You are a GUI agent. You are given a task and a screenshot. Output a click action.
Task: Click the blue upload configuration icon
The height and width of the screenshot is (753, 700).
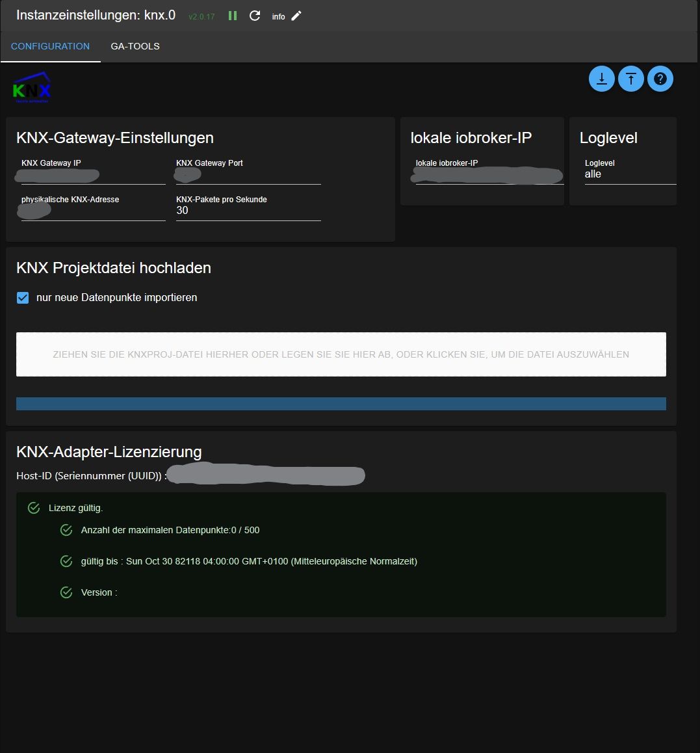coord(631,79)
